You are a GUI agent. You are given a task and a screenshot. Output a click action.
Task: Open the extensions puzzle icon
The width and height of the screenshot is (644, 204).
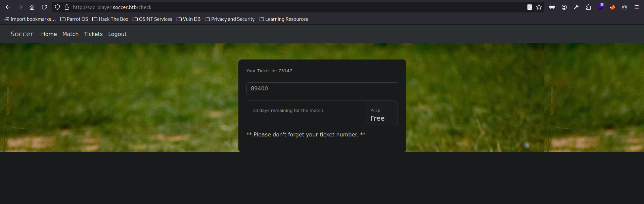[588, 7]
